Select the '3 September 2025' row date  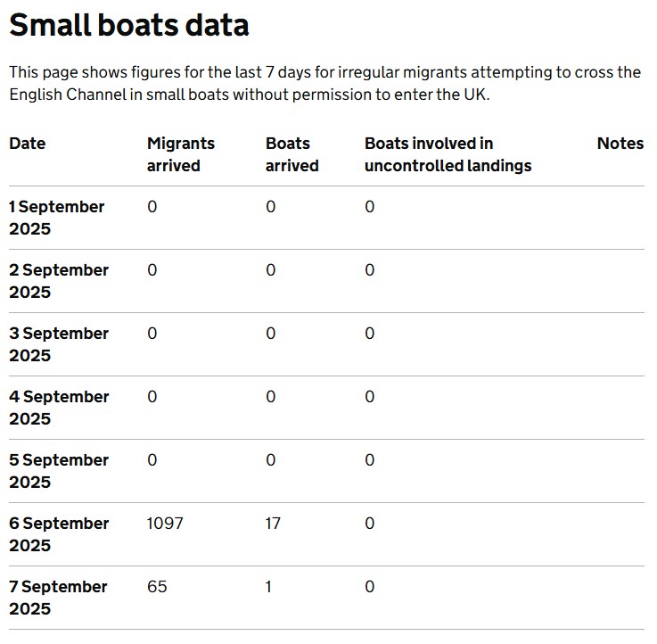tap(59, 344)
